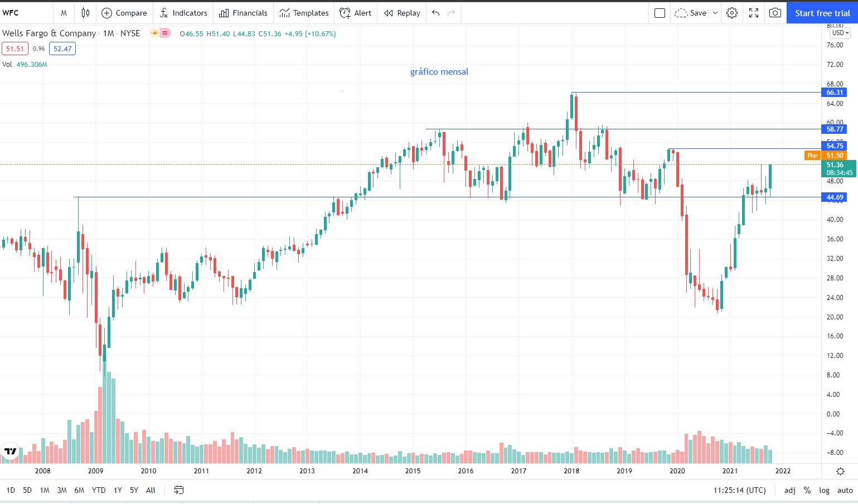Toggle percent scale
Viewport: 858px width, 504px height.
pyautogui.click(x=807, y=490)
